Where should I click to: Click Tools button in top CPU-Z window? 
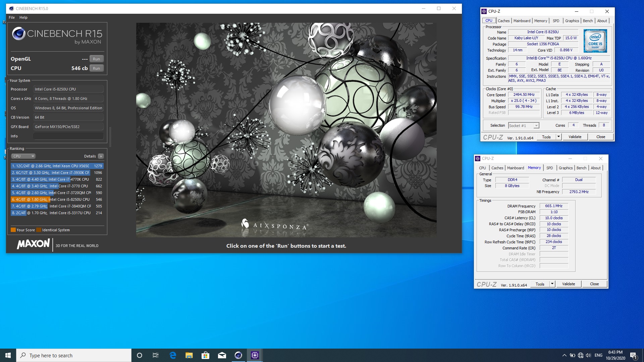click(546, 137)
